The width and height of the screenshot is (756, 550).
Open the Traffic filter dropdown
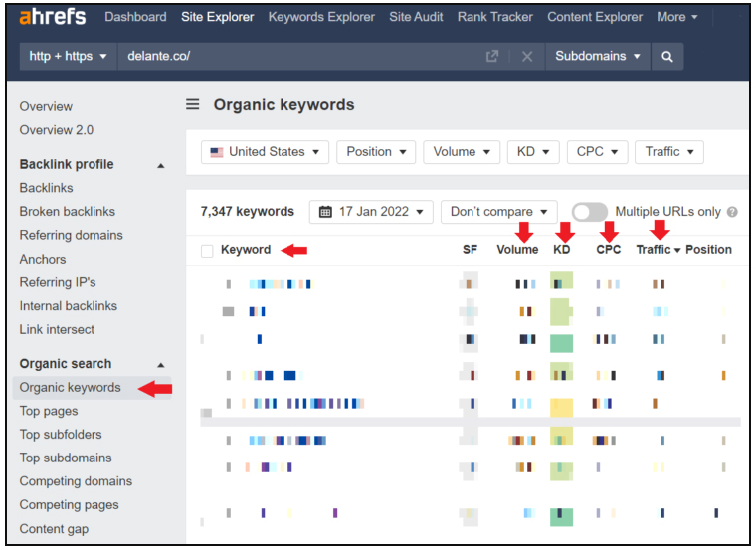click(669, 152)
